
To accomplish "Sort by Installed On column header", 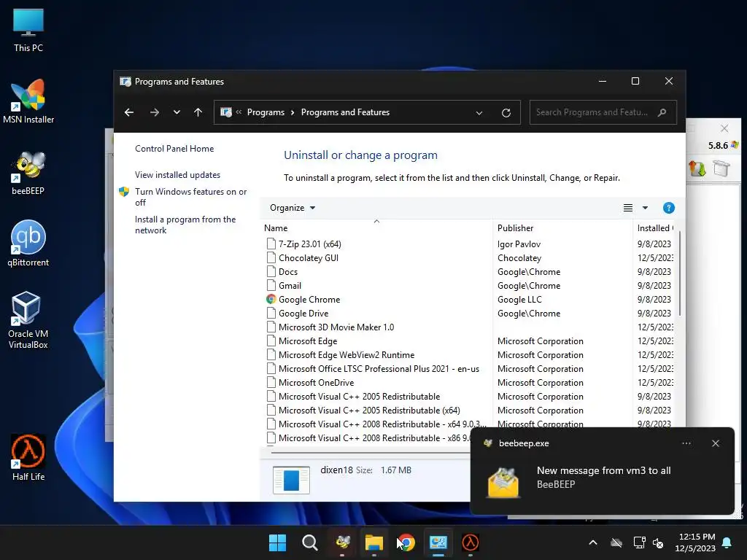I will pos(655,228).
